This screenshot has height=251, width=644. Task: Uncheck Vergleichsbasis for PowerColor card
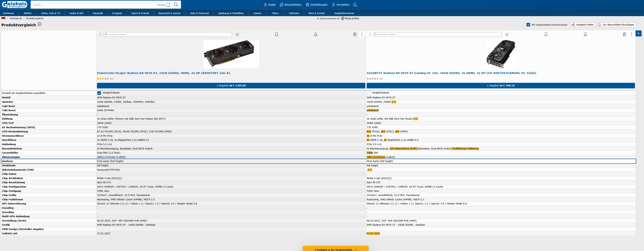pos(99,93)
